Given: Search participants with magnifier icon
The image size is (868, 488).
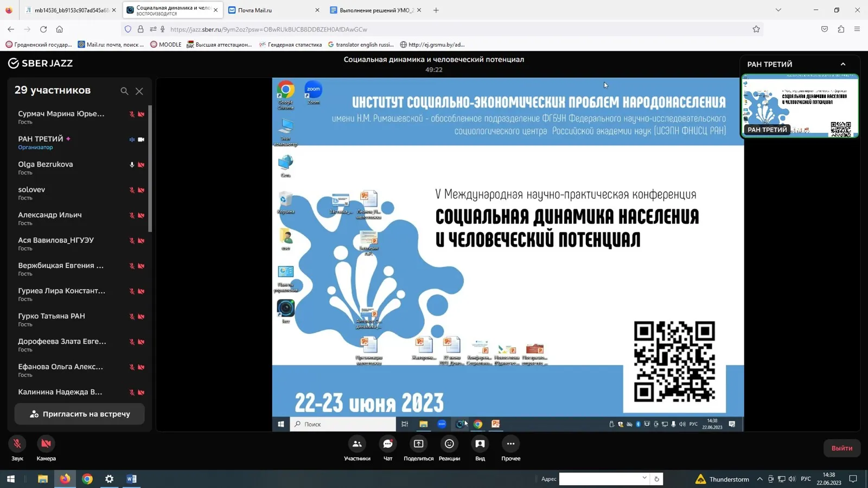Looking at the screenshot, I should pos(124,91).
